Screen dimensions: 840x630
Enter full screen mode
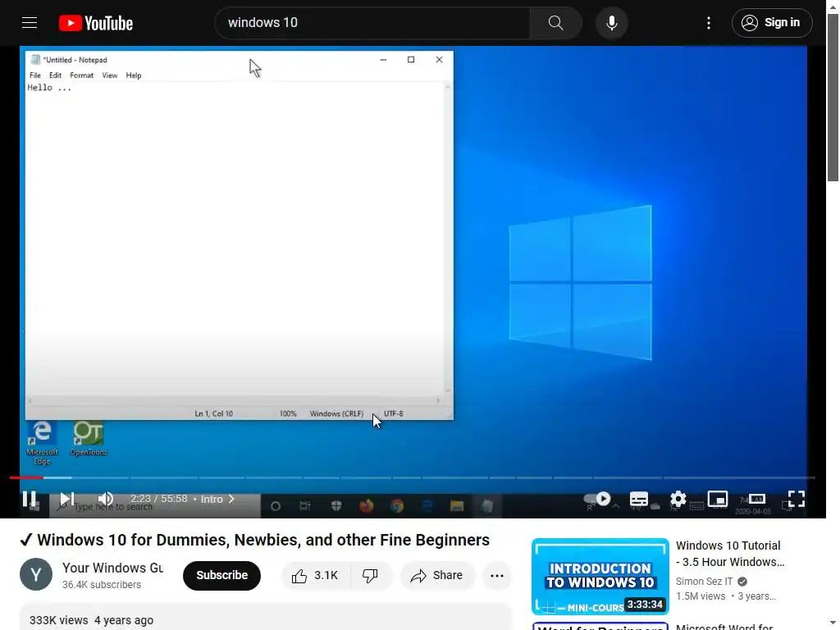click(796, 499)
